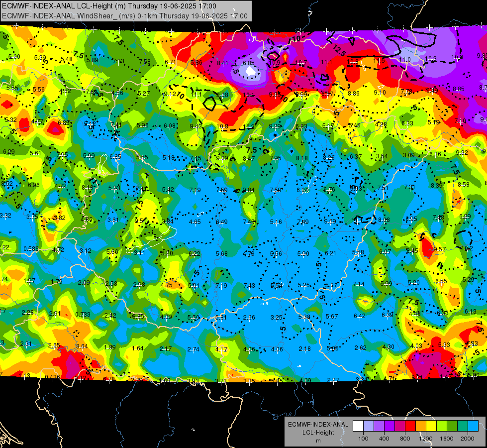487x448 pixels.
Task: Click the wind shear value 0.436
Action: [53, 377]
